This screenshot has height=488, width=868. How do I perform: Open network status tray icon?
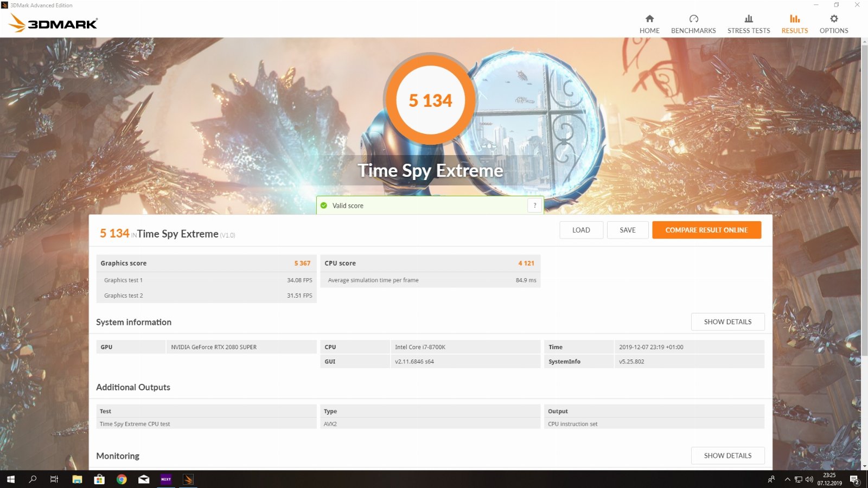(x=799, y=479)
